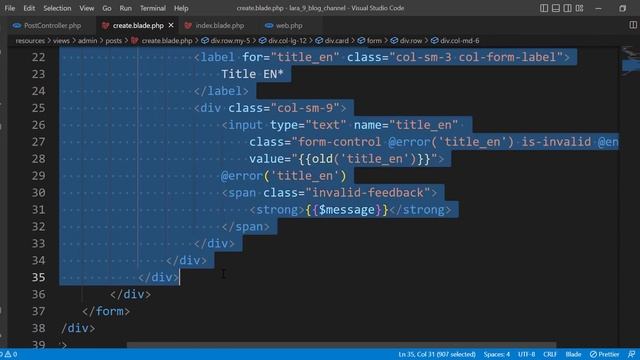The width and height of the screenshot is (640, 360).
Task: Click the split editor icon
Action: (x=633, y=25)
